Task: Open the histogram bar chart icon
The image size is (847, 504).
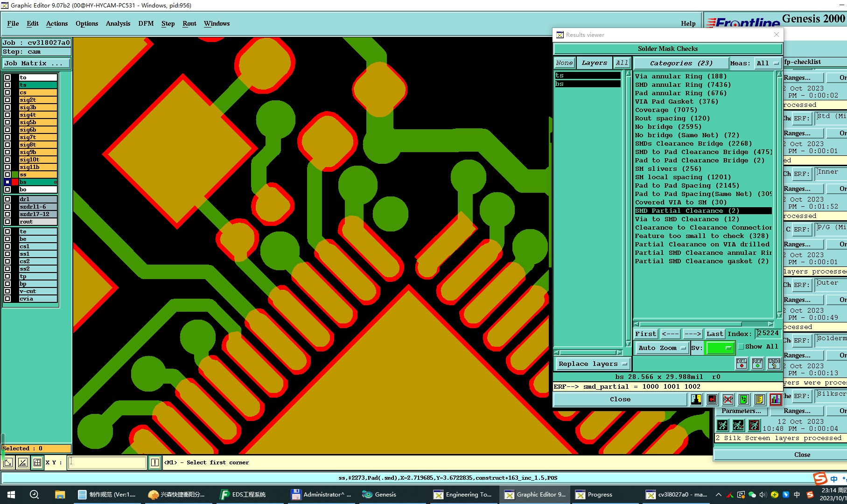Action: pos(776,399)
